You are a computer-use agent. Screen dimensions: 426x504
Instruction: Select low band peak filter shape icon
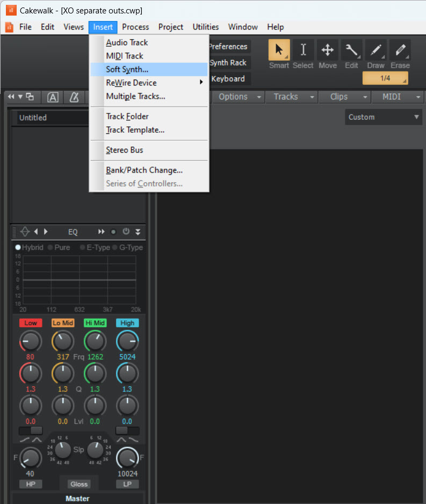37,440
